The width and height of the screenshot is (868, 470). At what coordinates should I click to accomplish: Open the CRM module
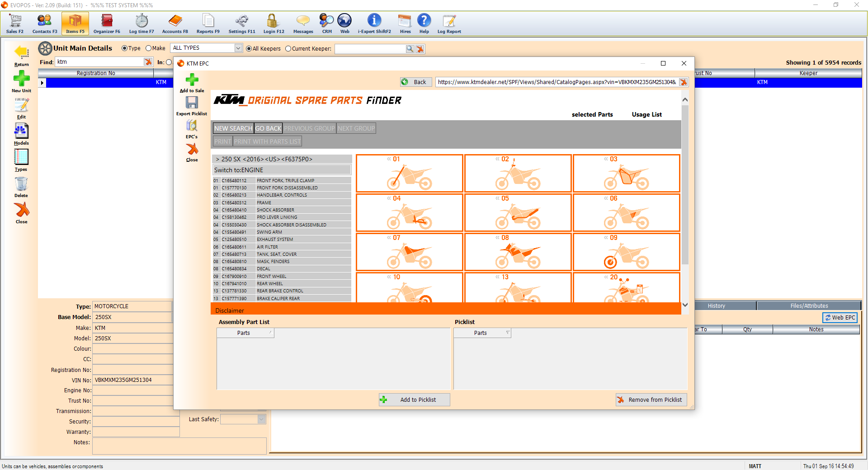coord(326,23)
